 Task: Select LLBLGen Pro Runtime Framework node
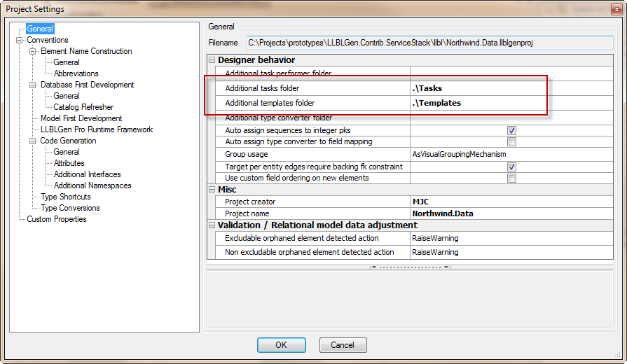(x=96, y=129)
